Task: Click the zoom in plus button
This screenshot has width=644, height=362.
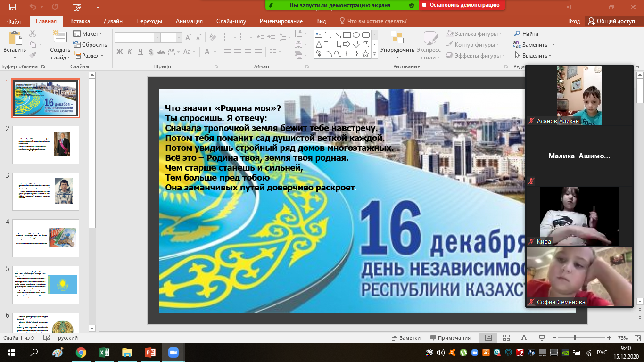Action: point(609,338)
